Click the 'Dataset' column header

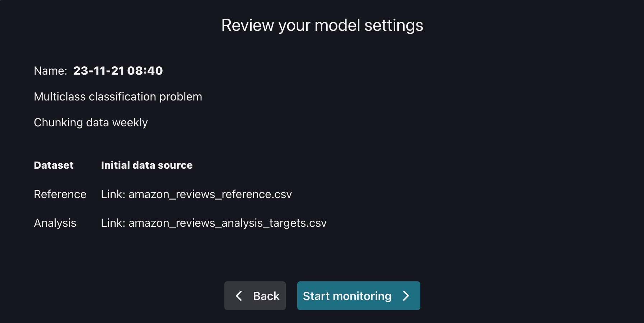coord(53,165)
